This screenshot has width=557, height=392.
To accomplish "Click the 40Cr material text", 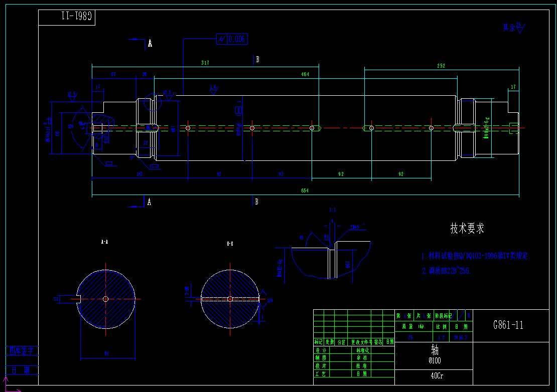I will (x=437, y=375).
